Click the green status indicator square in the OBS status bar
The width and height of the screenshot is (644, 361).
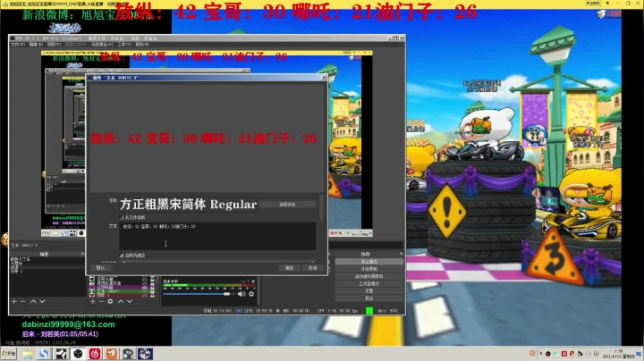coord(369,311)
